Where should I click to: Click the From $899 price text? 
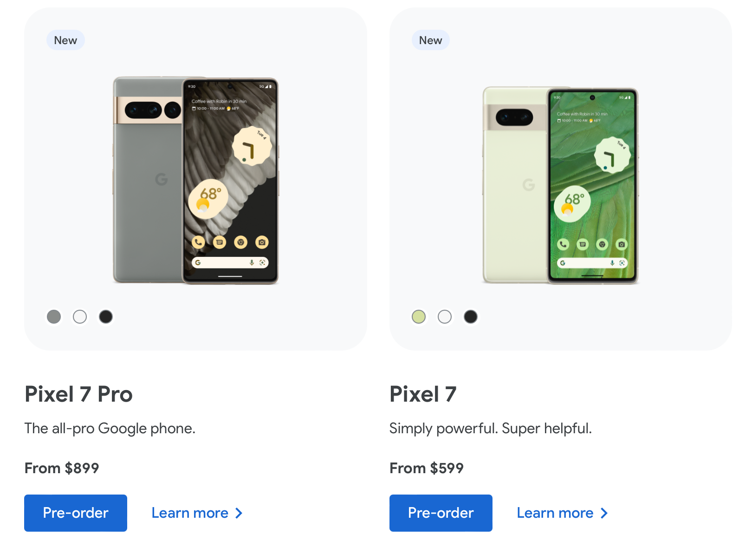point(62,468)
